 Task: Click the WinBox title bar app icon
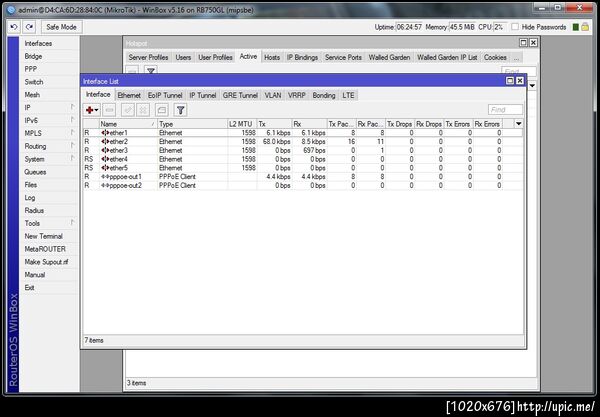(x=11, y=10)
